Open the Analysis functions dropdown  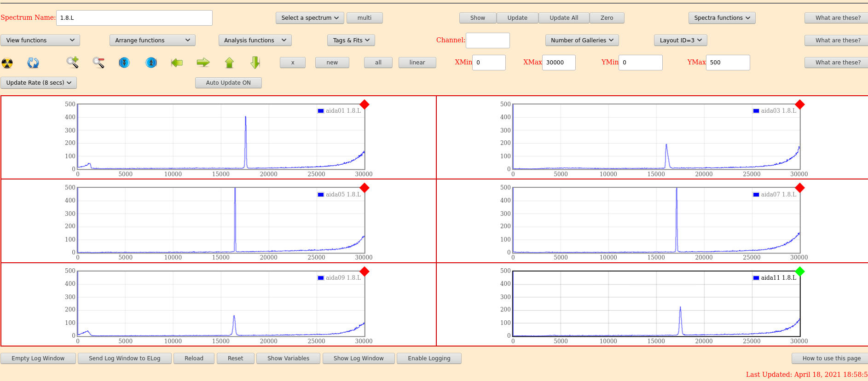pos(255,40)
